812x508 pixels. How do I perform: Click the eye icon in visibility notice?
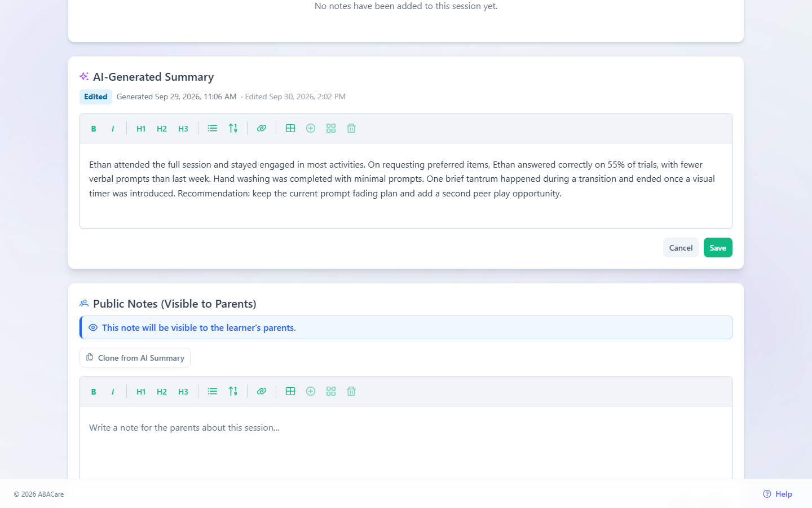pos(93,327)
